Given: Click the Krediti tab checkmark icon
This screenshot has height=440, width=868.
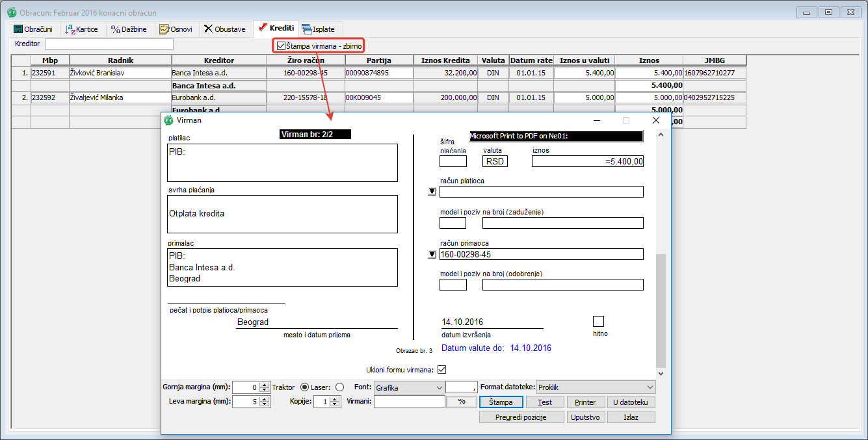Looking at the screenshot, I should (x=263, y=28).
